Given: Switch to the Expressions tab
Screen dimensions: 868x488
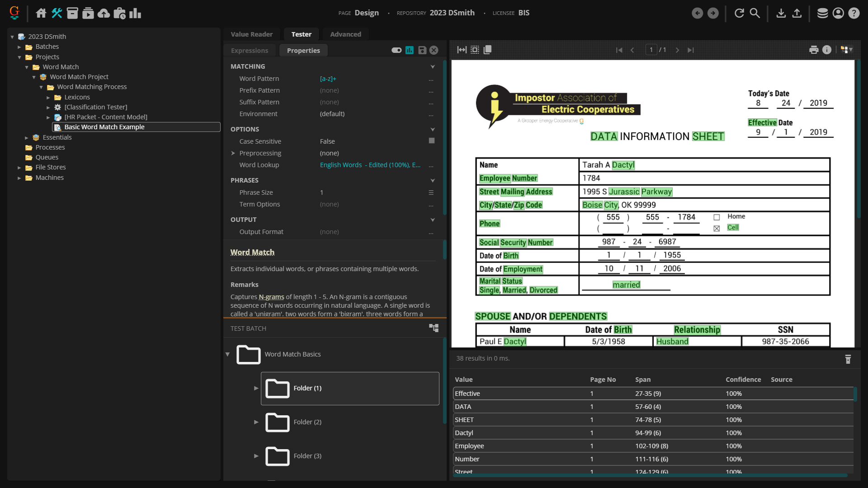Looking at the screenshot, I should click(250, 51).
